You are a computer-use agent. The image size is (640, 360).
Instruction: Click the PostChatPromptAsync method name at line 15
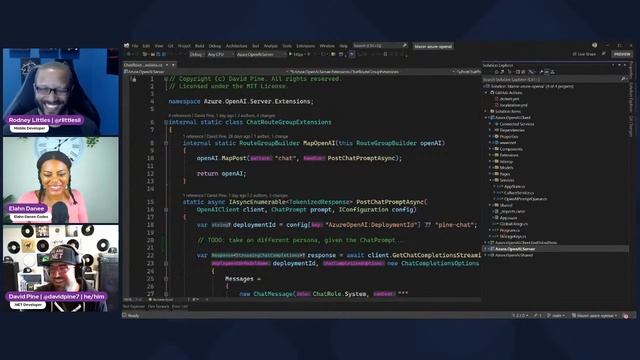click(x=390, y=202)
